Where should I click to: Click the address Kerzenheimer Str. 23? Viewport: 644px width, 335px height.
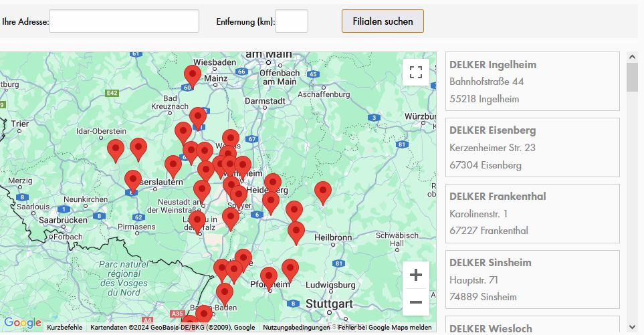click(x=492, y=148)
